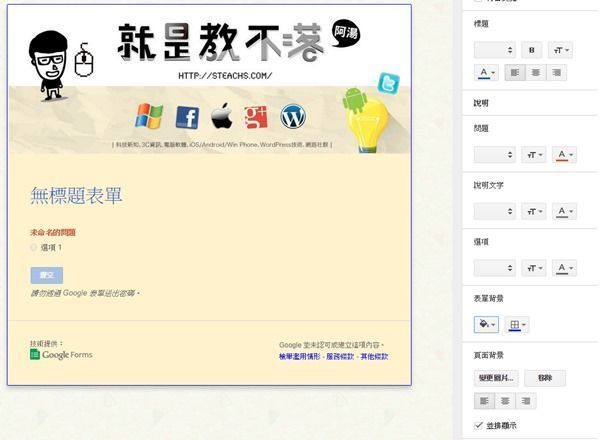Click the HTTP://STEACHS.COM/ text in banner
This screenshot has width=600, height=440.
click(x=225, y=76)
